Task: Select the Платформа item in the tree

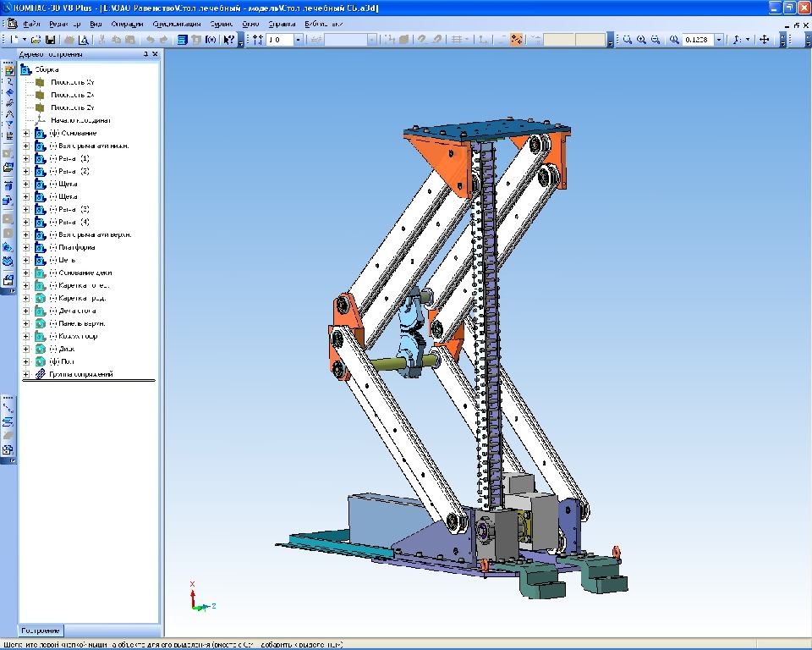Action: click(x=77, y=247)
